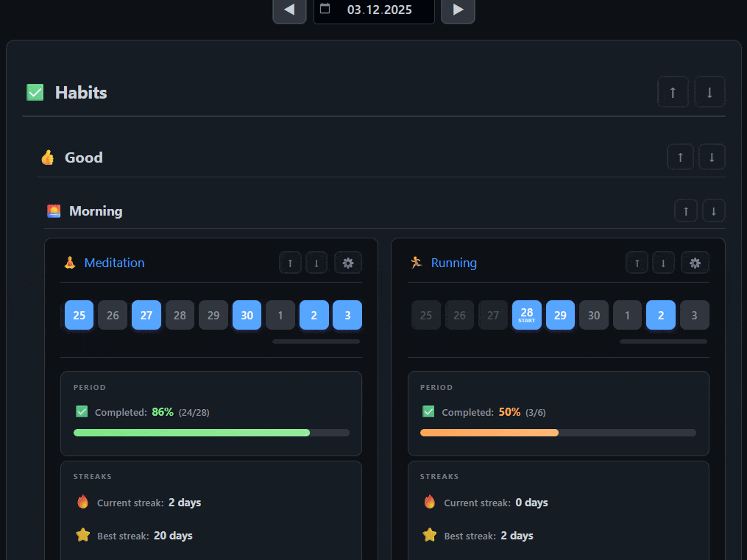
Task: Click Running (3/6) count
Action: click(x=536, y=412)
